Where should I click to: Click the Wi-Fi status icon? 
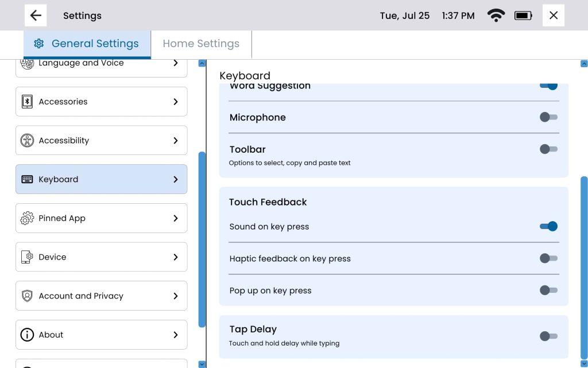coord(496,16)
